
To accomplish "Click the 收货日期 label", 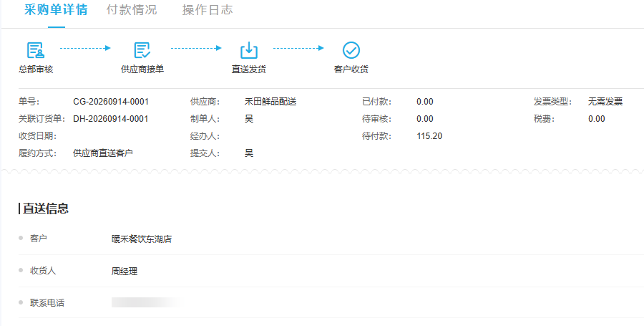I will pyautogui.click(x=38, y=136).
